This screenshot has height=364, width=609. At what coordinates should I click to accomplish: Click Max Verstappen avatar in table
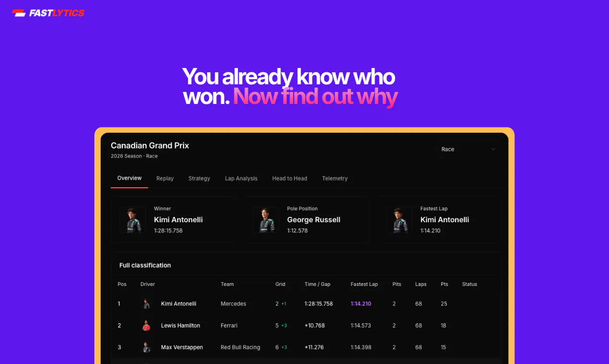147,347
